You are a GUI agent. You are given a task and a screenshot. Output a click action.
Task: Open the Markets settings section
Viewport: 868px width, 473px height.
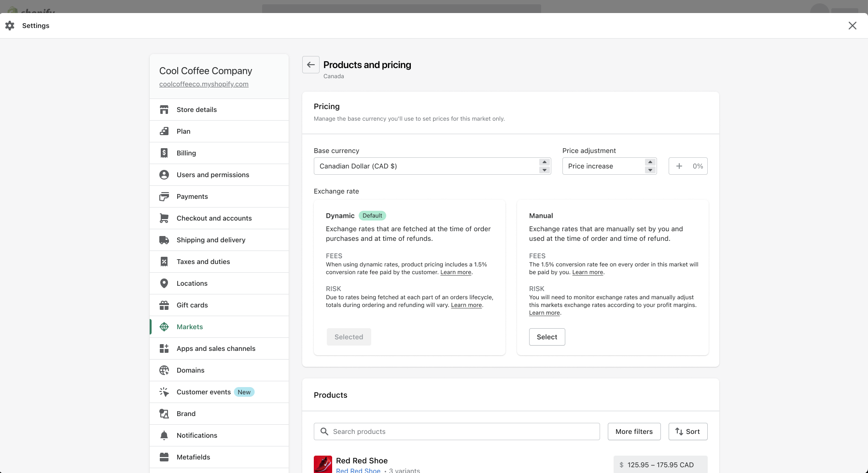(190, 327)
